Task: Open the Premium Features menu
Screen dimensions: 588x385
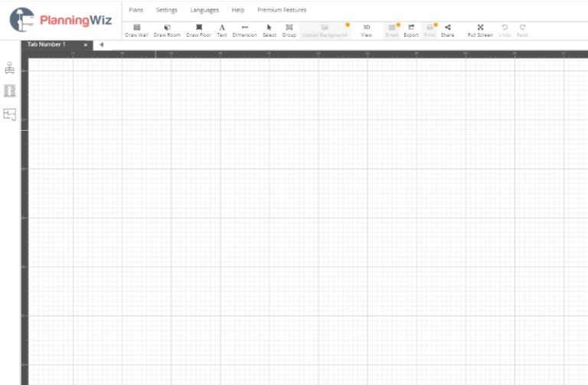Action: (x=282, y=10)
